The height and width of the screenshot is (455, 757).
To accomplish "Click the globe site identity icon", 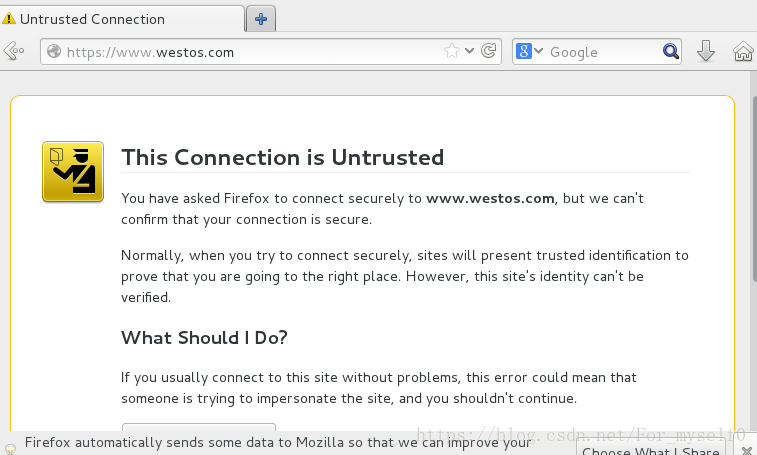I will coord(54,51).
